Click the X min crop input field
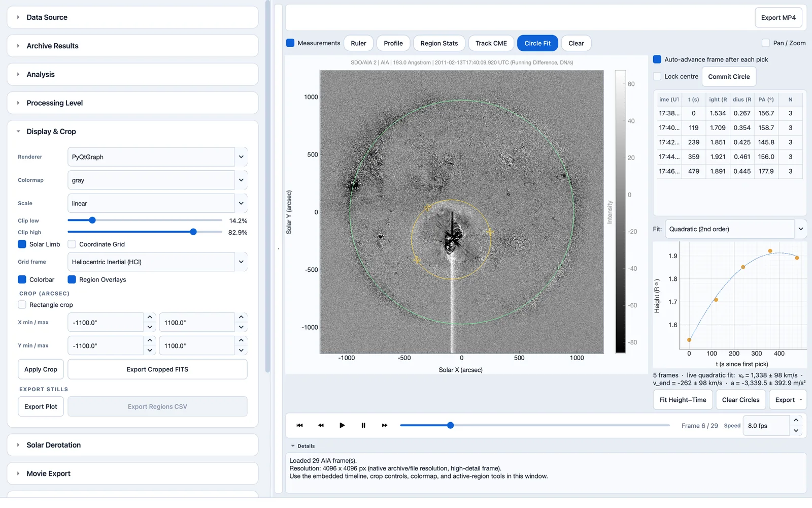Viewport: 812px width, 508px height. [106, 323]
